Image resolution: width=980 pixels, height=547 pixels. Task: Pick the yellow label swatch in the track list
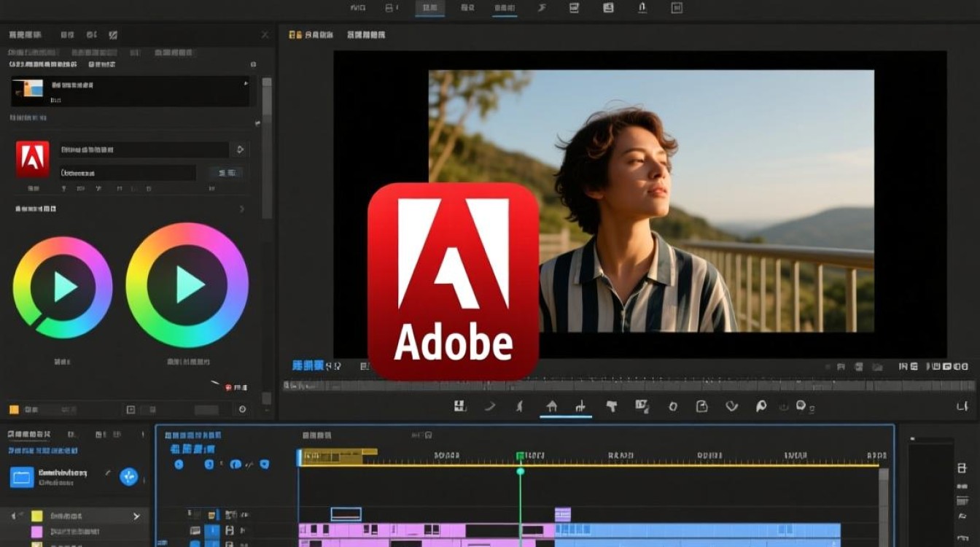[x=36, y=516]
